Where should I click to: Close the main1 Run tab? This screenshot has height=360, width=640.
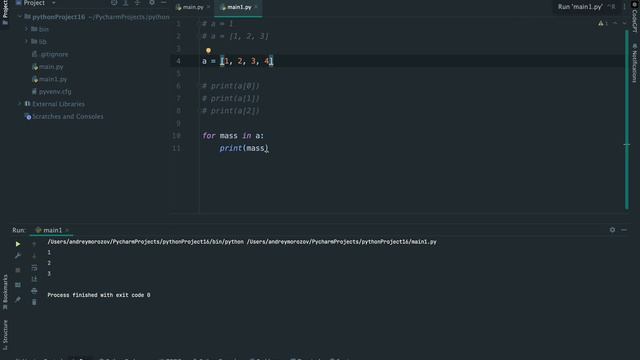click(x=67, y=230)
